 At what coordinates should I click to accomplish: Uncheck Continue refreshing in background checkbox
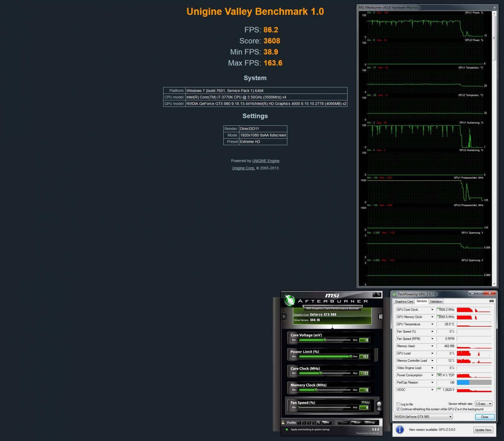[x=398, y=409]
